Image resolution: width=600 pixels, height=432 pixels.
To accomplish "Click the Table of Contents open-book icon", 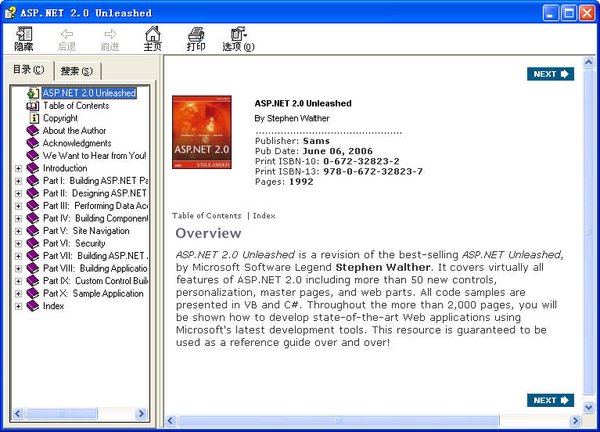I will [33, 106].
